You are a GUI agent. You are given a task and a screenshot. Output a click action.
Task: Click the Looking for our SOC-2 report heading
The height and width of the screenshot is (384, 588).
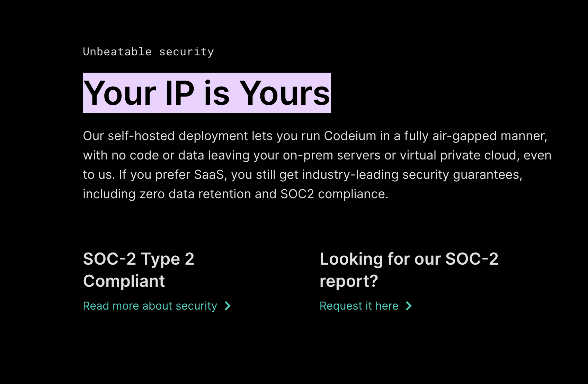click(x=409, y=270)
